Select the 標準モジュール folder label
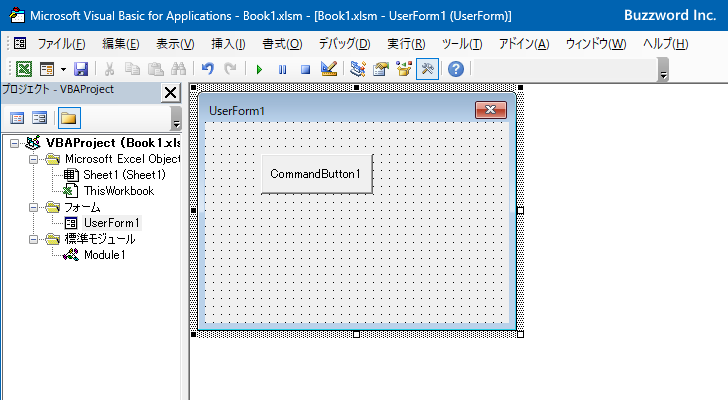 tap(100, 239)
